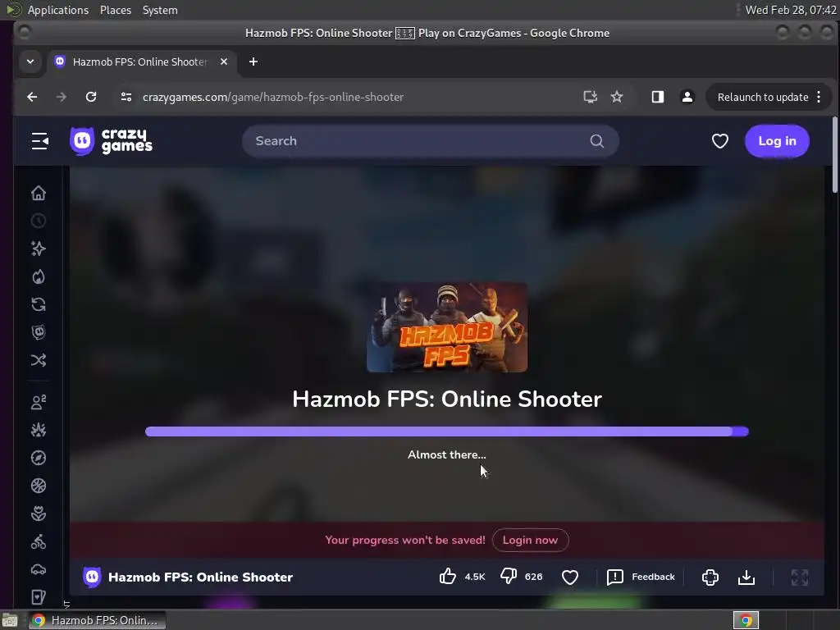
Task: Toggle fullscreen game view icon
Action: (x=800, y=577)
